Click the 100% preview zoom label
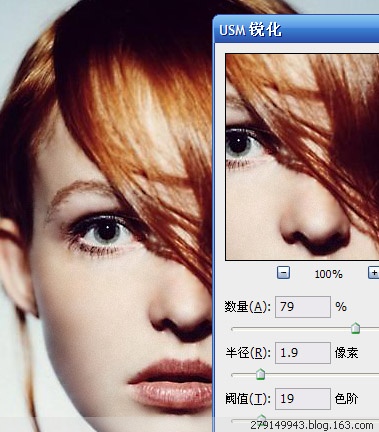Image resolution: width=379 pixels, height=432 pixels. [328, 274]
